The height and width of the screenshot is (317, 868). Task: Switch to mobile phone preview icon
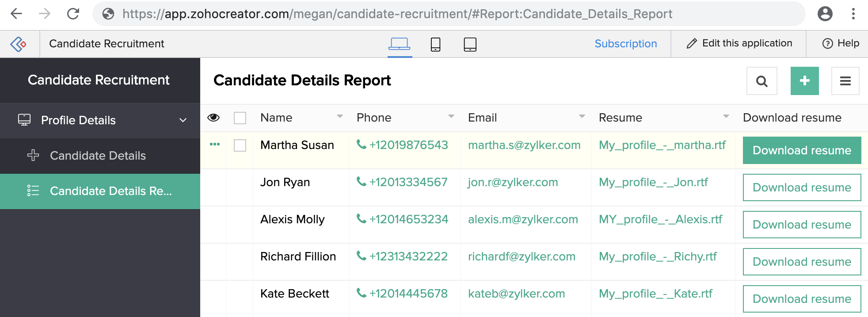point(435,44)
